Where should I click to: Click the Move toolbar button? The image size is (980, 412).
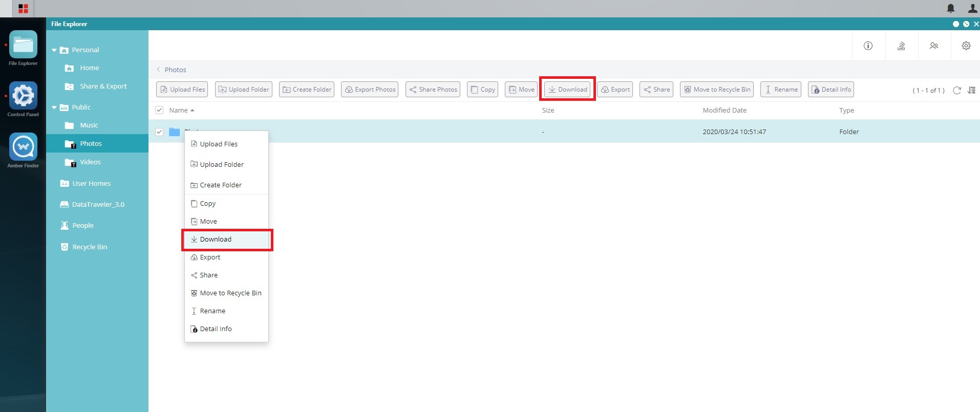521,90
